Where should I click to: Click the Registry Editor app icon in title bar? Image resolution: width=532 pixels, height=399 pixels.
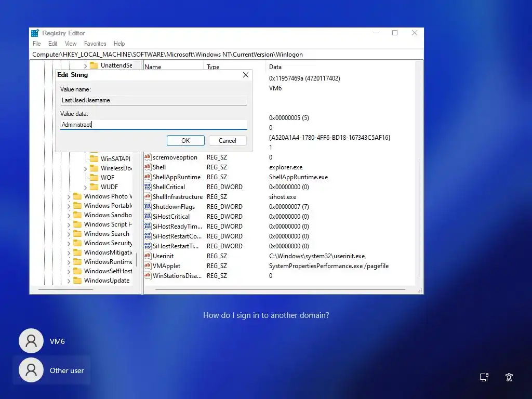click(35, 33)
